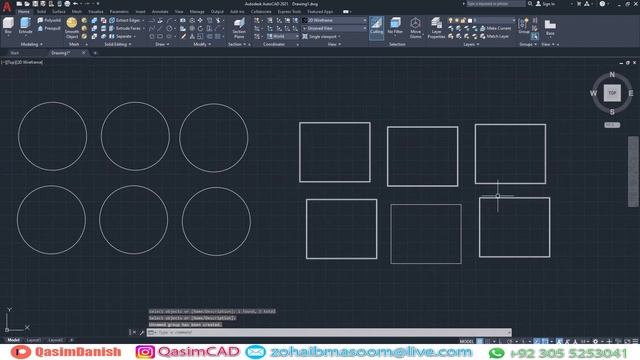Close the Drawing1 file tab
640x360 pixels.
pyautogui.click(x=84, y=53)
